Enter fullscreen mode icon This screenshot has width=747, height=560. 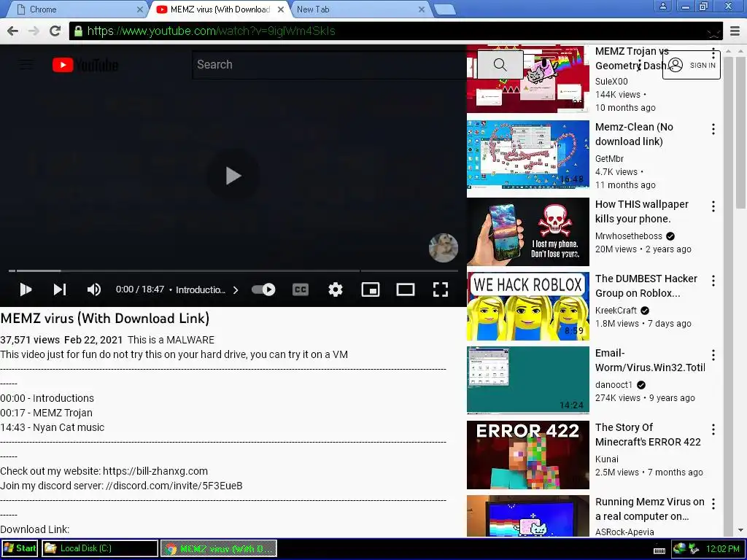(440, 289)
